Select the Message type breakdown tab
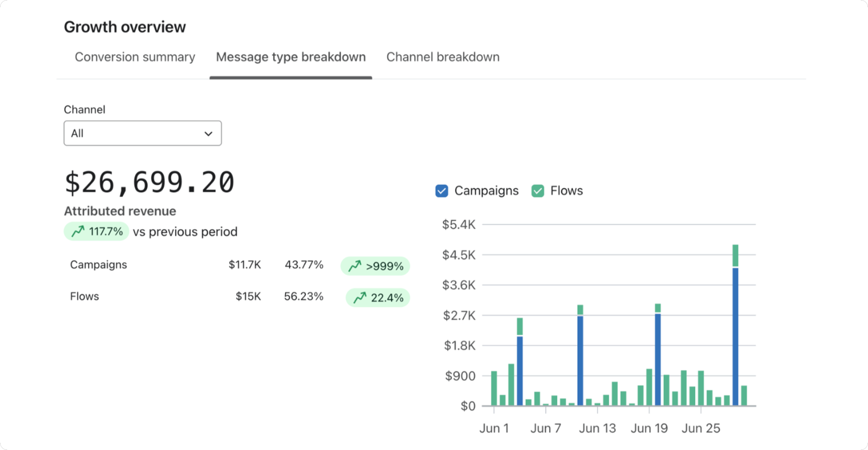 tap(291, 57)
